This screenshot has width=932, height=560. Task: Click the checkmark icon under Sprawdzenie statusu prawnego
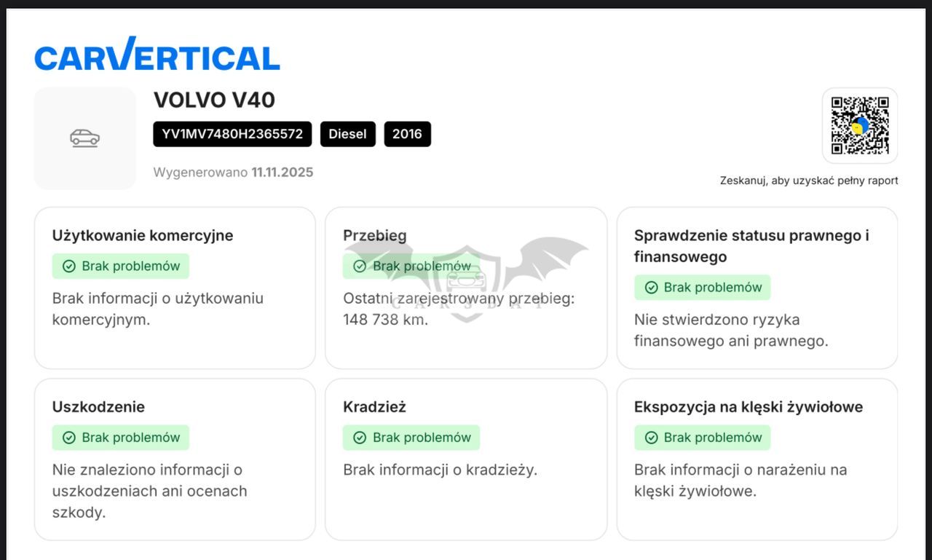(x=652, y=288)
